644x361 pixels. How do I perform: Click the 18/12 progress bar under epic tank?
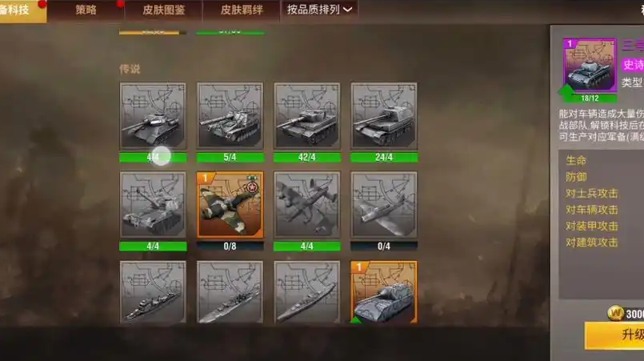pos(590,98)
